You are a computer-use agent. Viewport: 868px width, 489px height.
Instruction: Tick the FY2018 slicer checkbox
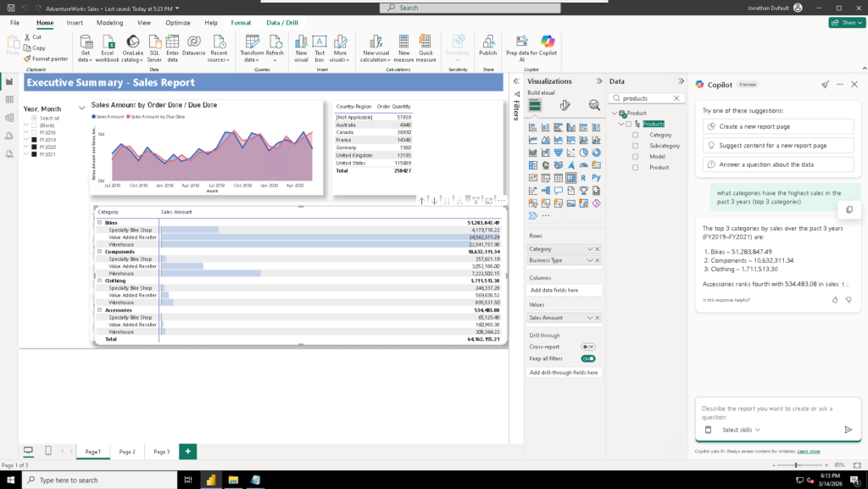34,133
